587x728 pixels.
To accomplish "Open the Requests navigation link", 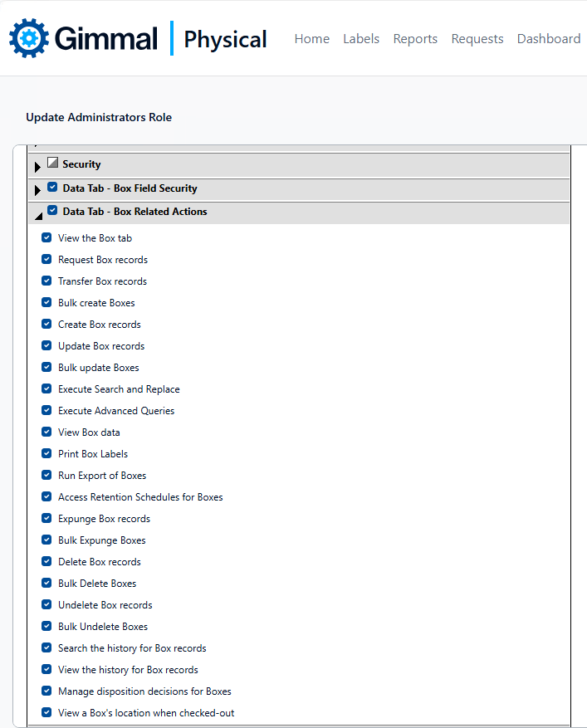I will (477, 39).
